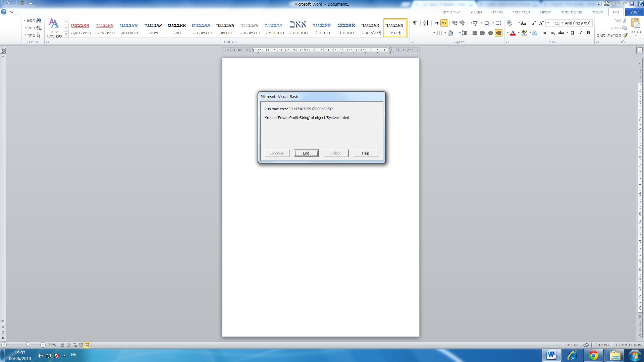Open the Arial font name dropdown
This screenshot has height=362, width=644.
(562, 23)
